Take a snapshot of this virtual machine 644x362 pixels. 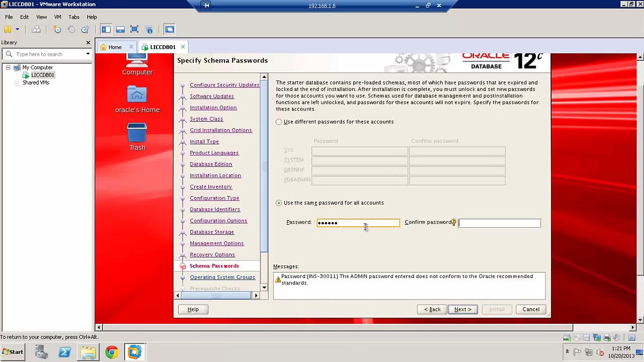pyautogui.click(x=57, y=30)
